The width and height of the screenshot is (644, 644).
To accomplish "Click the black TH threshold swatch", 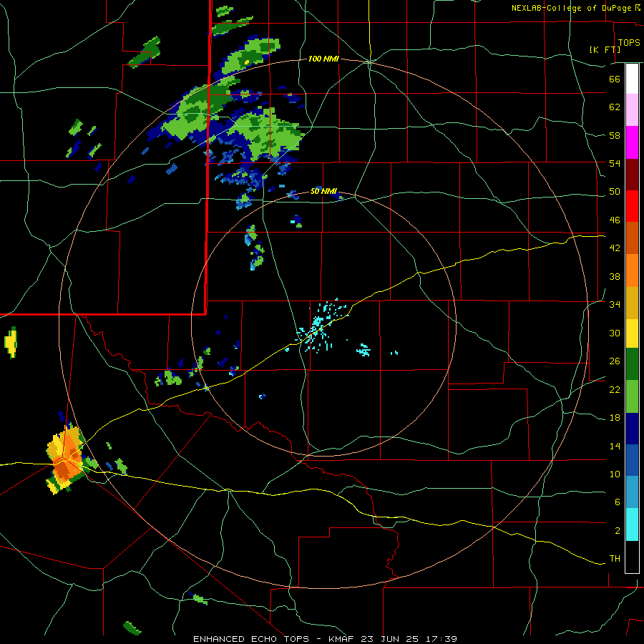I will tap(632, 557).
